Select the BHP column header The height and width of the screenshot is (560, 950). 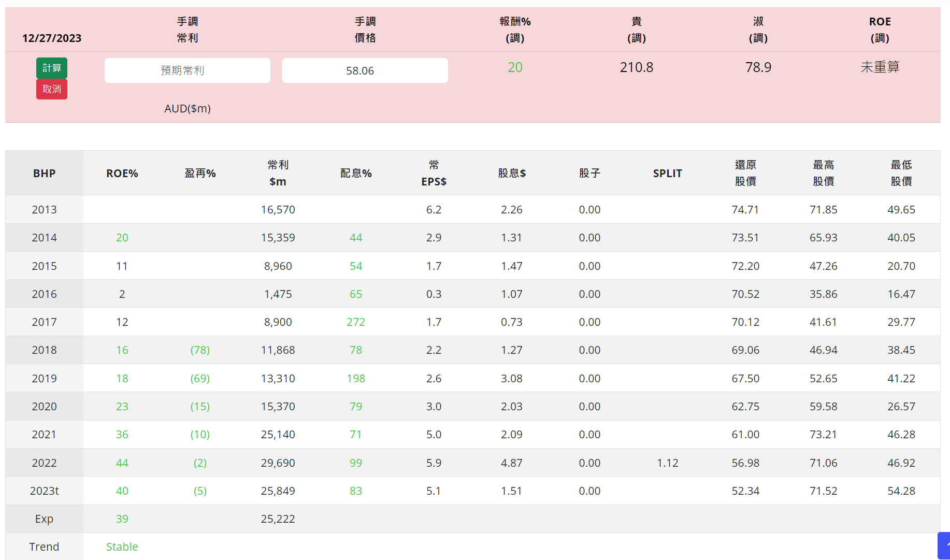click(45, 174)
